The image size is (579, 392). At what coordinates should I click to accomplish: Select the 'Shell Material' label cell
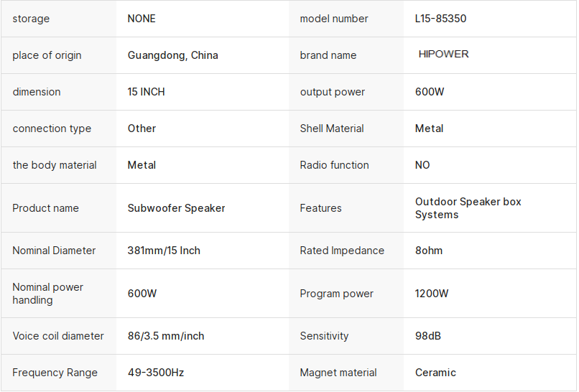pos(331,129)
